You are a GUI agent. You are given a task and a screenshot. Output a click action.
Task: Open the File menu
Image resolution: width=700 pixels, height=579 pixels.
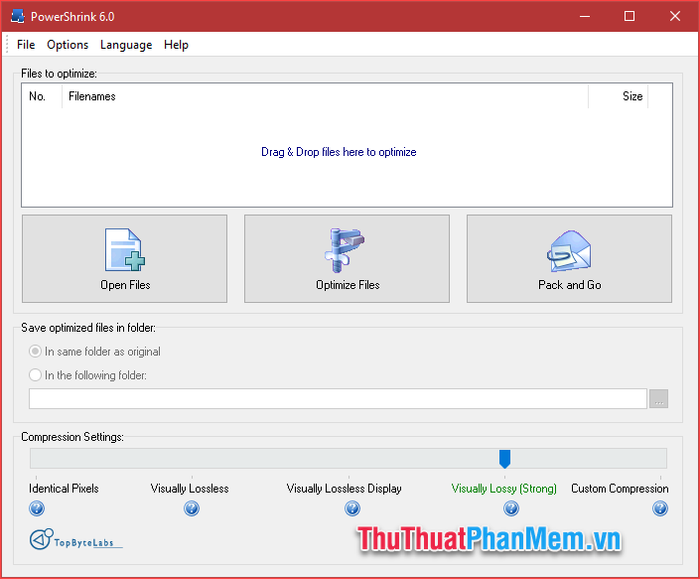[26, 45]
